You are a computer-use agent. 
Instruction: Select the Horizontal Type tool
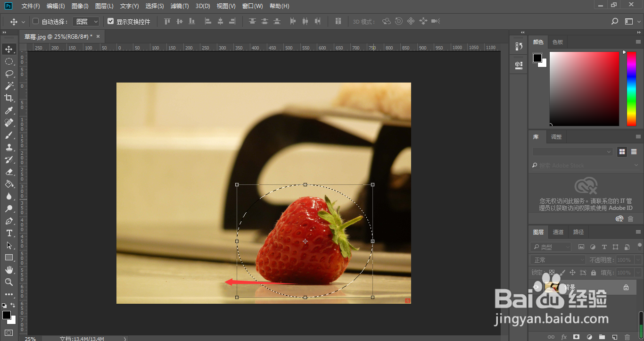[9, 233]
